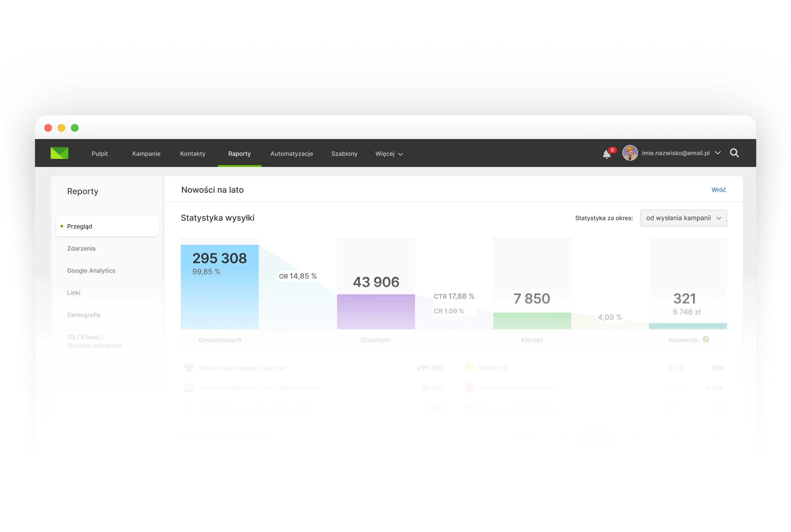Click the red notification count badge
This screenshot has width=791, height=532.
coord(612,150)
